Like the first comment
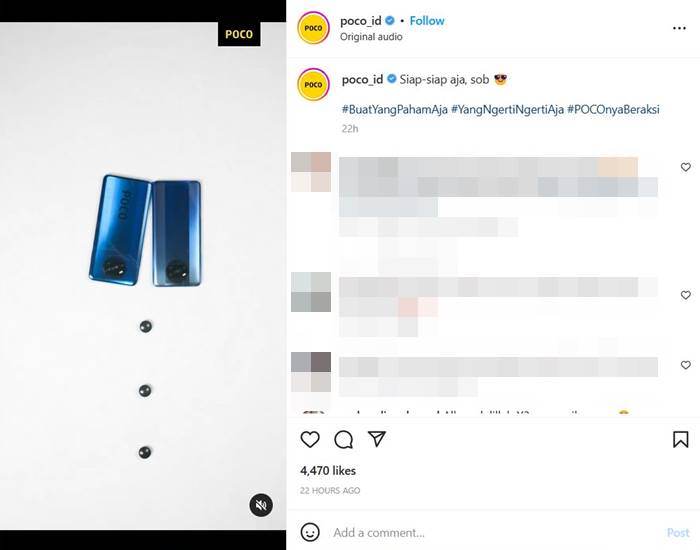This screenshot has height=550, width=700. [x=685, y=167]
